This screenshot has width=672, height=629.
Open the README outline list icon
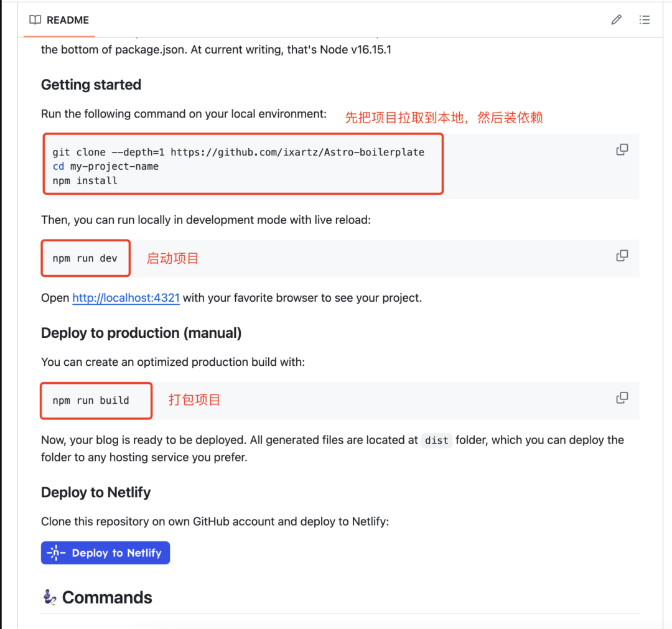(645, 20)
